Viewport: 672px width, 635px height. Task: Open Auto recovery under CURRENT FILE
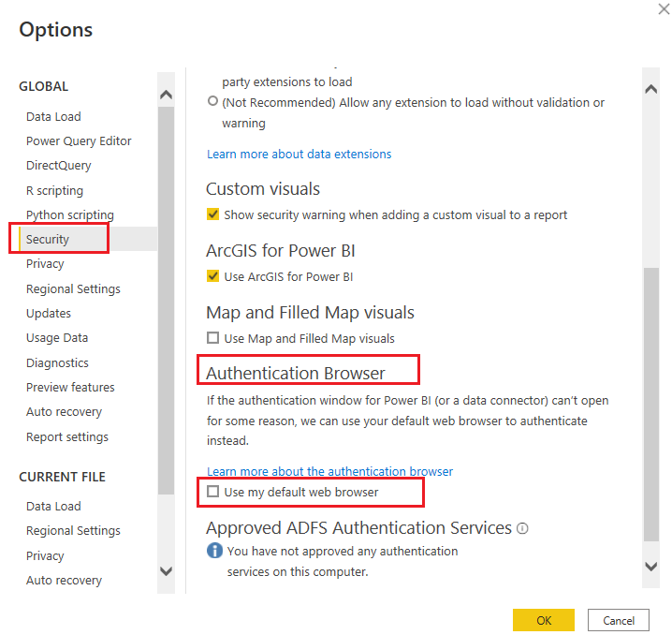(x=64, y=581)
